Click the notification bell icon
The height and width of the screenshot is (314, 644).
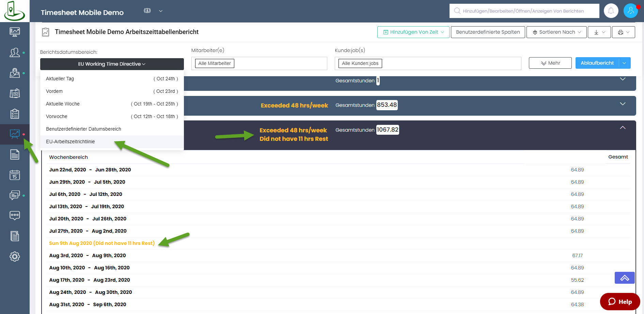pos(611,11)
